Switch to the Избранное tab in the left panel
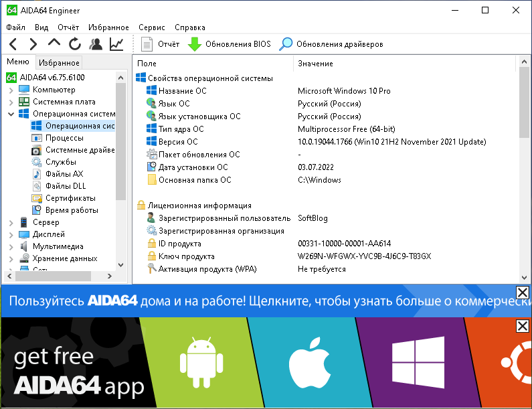This screenshot has width=532, height=409. (59, 63)
